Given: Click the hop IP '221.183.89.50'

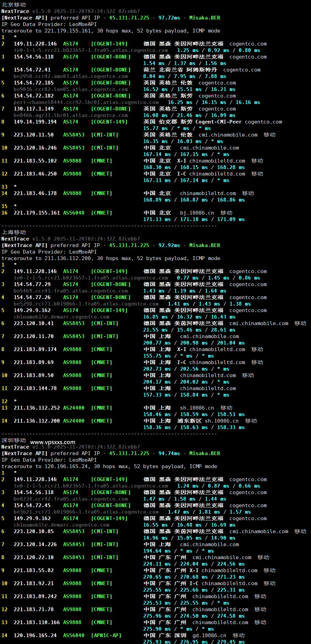Looking at the screenshot, I should (x=34, y=375).
